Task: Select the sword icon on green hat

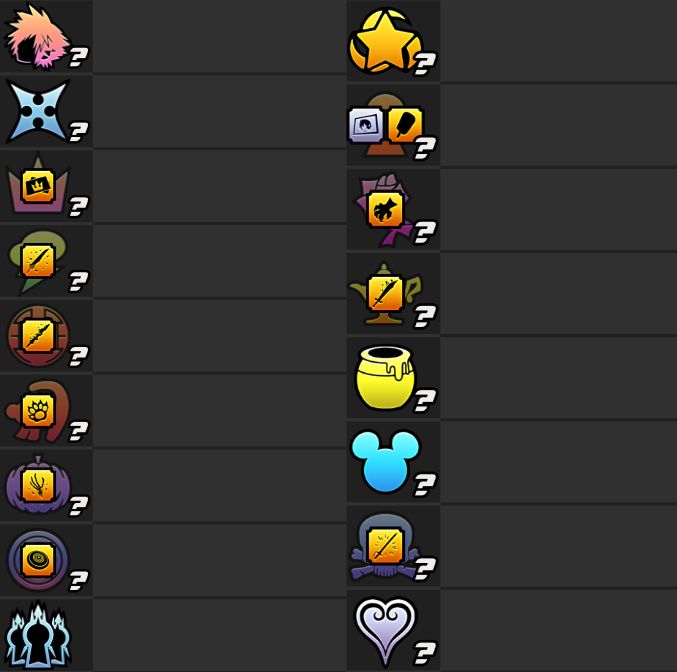Action: pyautogui.click(x=38, y=260)
